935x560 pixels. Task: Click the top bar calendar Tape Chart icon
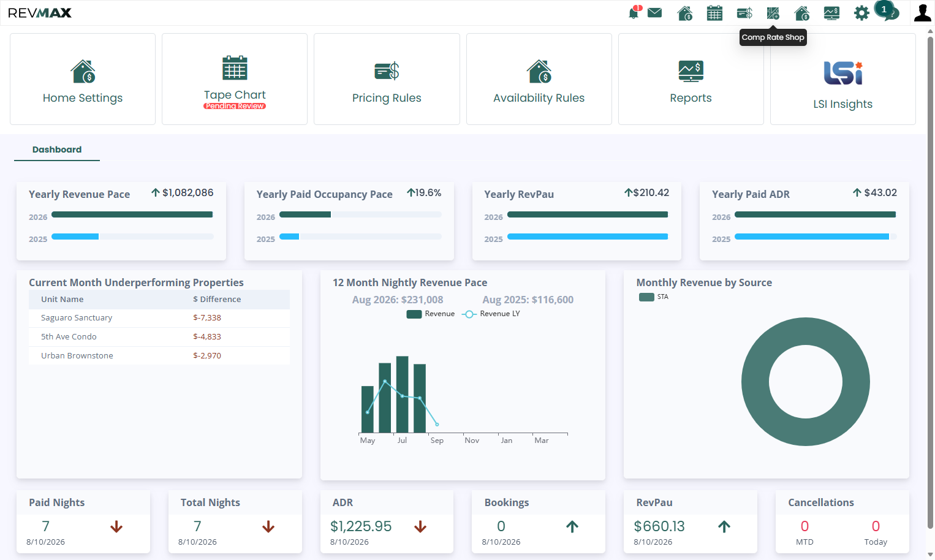click(x=714, y=13)
